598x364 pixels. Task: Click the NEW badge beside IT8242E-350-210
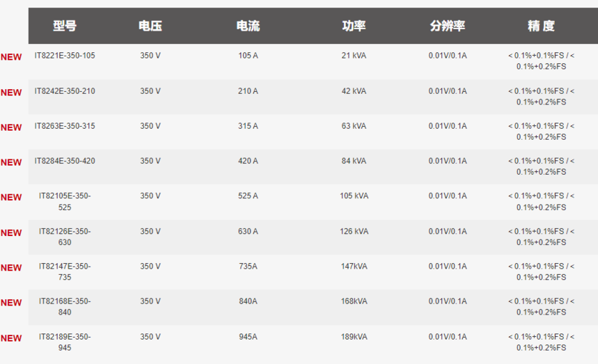pyautogui.click(x=11, y=93)
